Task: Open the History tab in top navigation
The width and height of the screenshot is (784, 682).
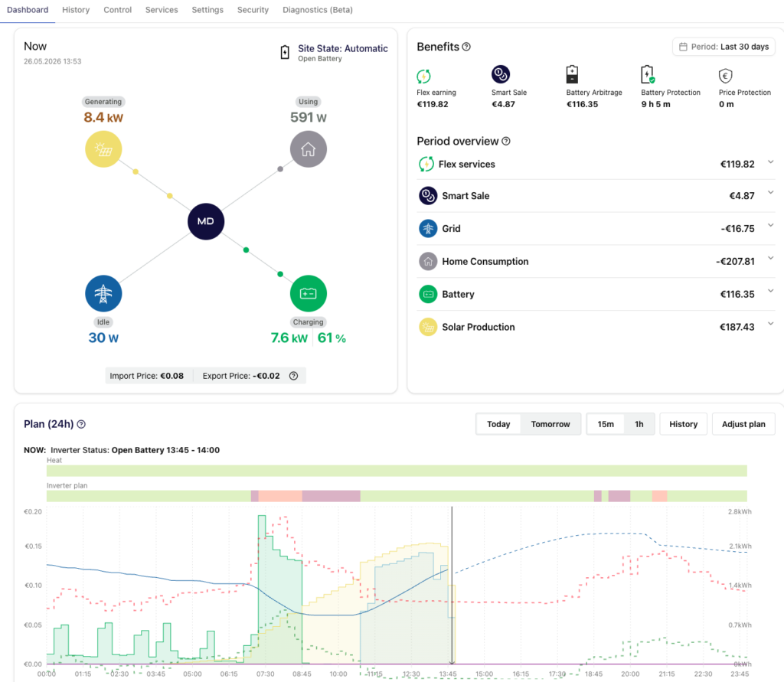Action: click(x=76, y=10)
